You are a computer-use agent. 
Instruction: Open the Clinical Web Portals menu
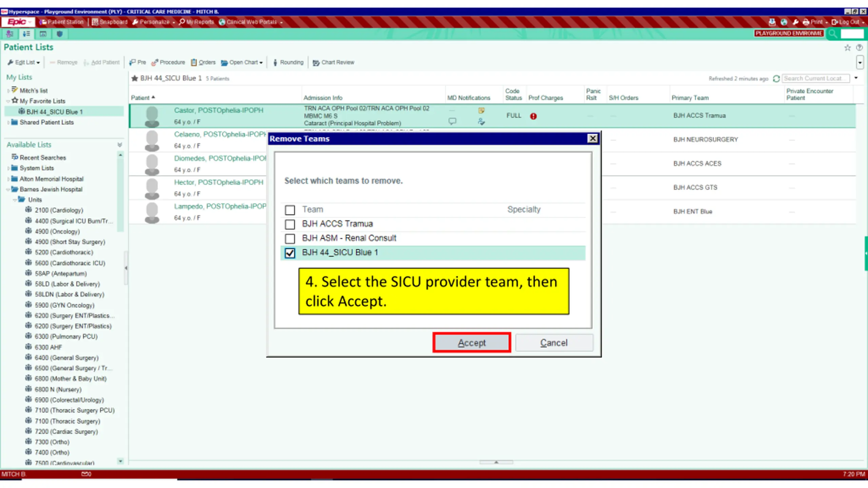click(251, 22)
